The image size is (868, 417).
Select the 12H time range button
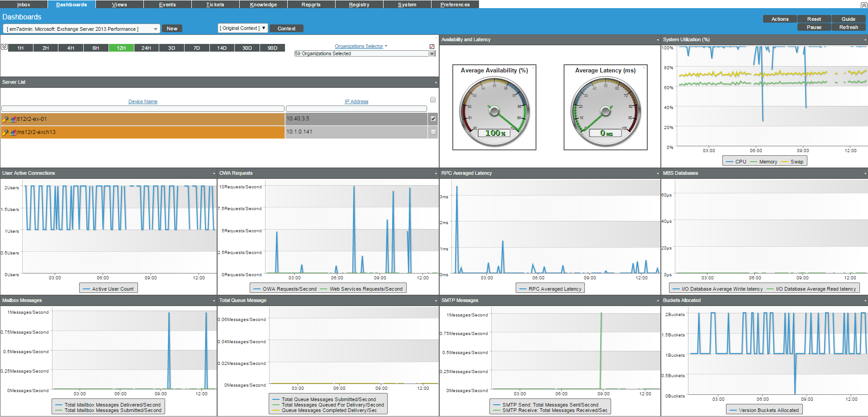121,47
